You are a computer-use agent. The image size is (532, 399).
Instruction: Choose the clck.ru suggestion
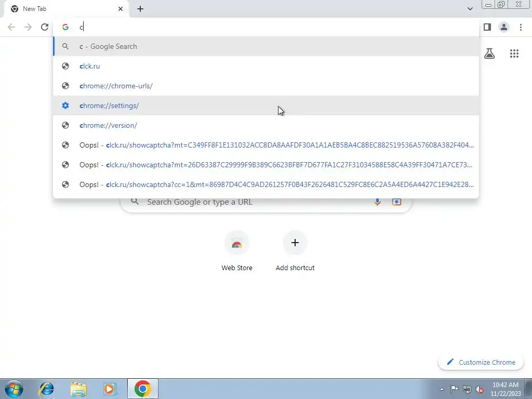(x=266, y=66)
